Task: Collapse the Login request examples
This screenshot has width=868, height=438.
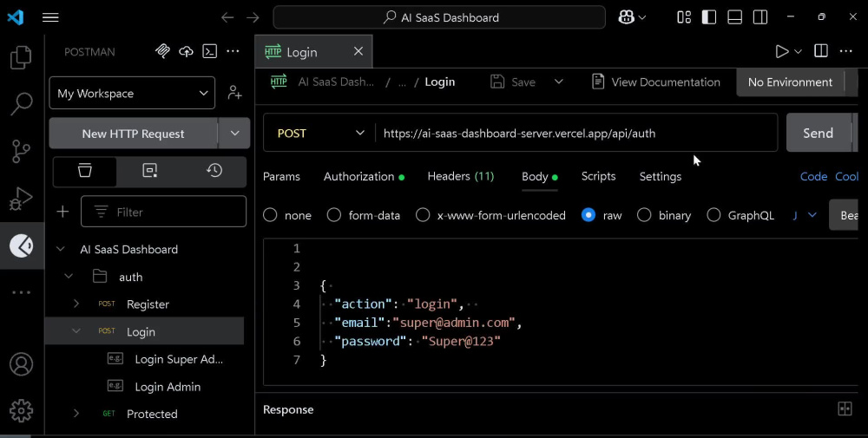Action: [76, 331]
